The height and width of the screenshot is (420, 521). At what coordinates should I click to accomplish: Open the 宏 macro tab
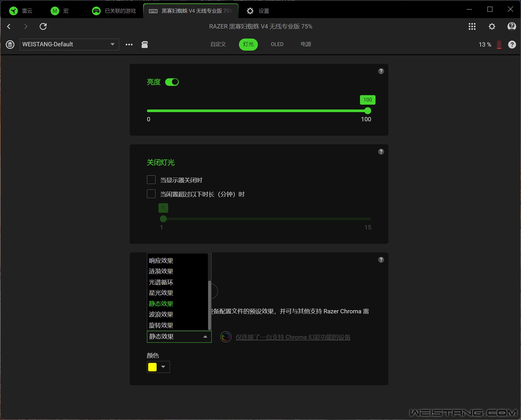click(60, 11)
